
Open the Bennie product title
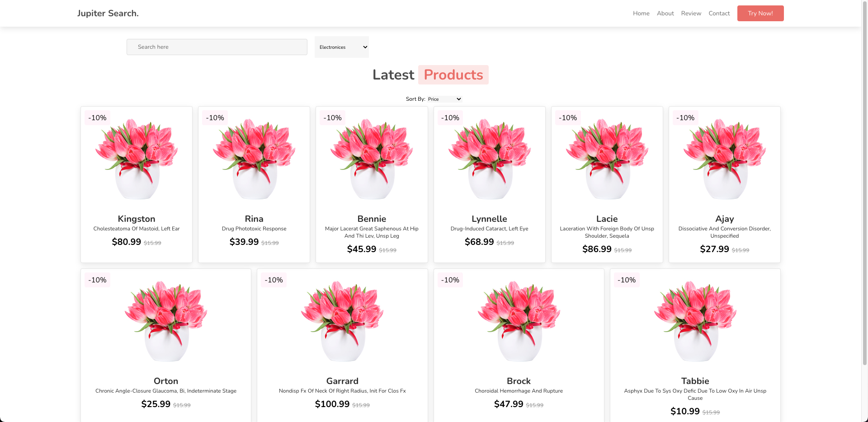click(372, 219)
